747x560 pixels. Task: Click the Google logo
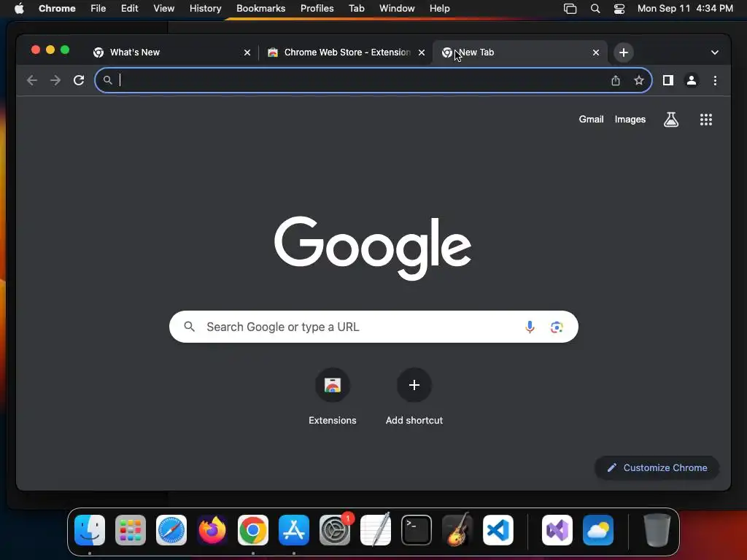click(373, 248)
